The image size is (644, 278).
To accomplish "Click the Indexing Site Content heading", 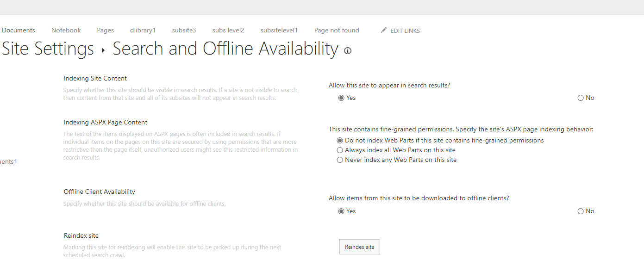I will (95, 79).
